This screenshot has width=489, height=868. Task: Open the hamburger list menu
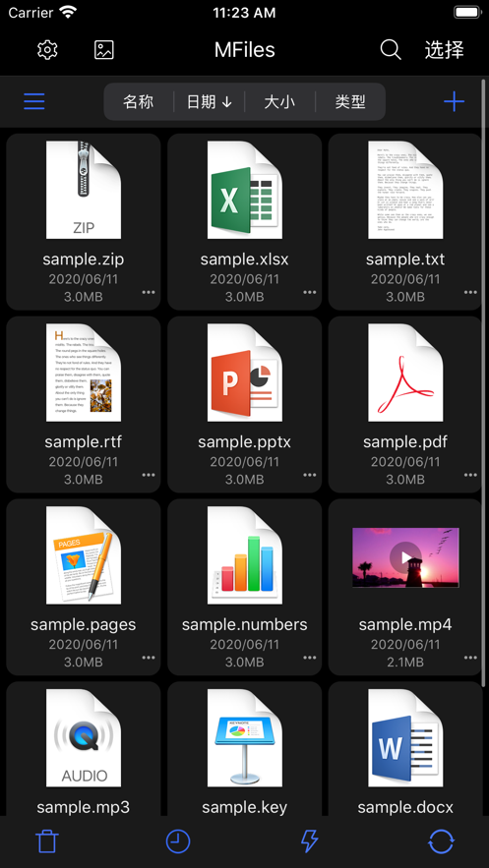coord(34,101)
